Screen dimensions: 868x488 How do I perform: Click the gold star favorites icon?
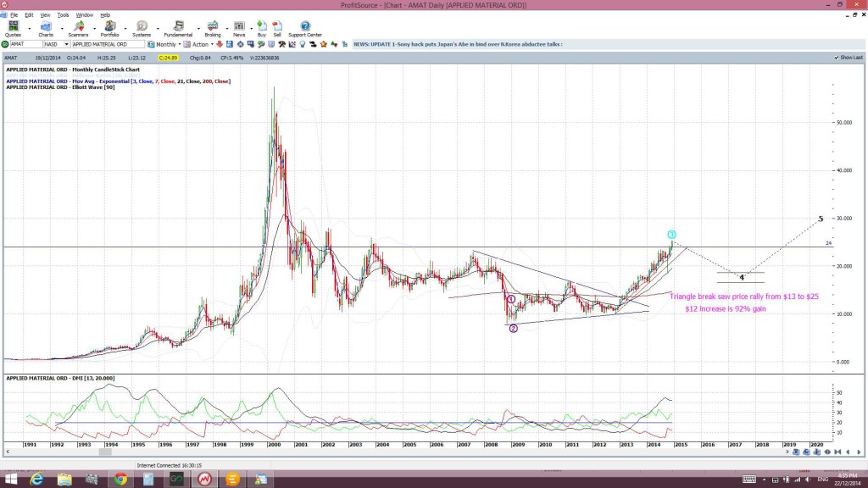323,44
